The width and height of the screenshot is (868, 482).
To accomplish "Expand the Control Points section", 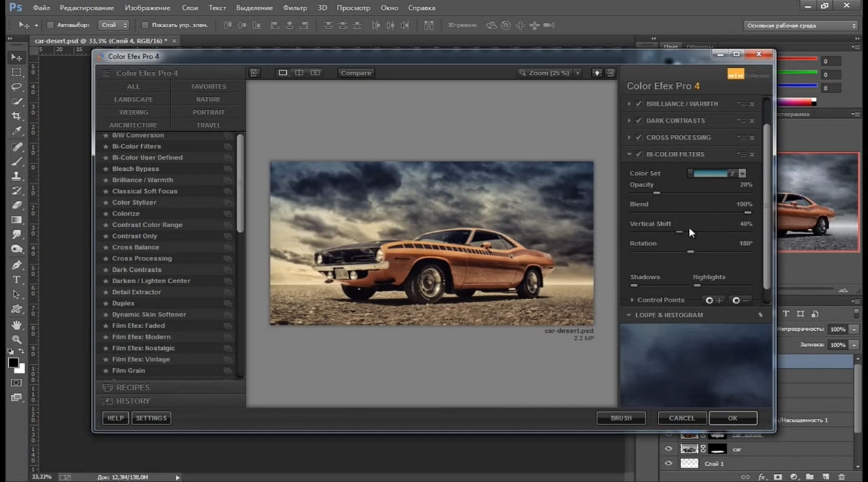I will [x=632, y=300].
